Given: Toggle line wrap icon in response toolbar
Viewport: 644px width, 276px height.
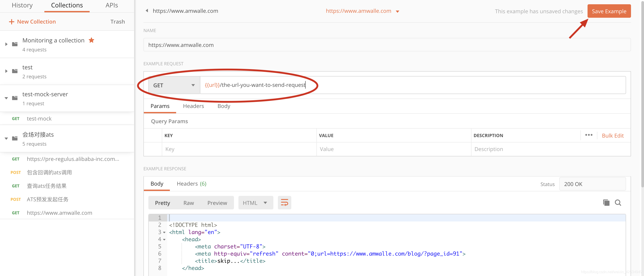Looking at the screenshot, I should pyautogui.click(x=285, y=203).
